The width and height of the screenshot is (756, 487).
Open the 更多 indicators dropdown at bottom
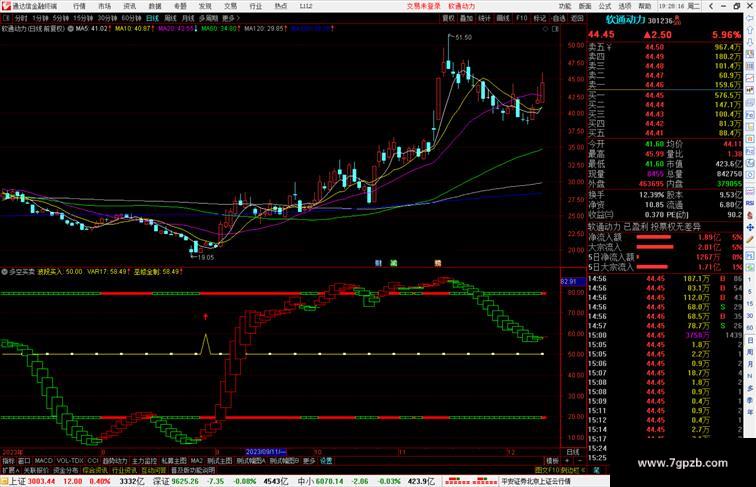click(309, 461)
